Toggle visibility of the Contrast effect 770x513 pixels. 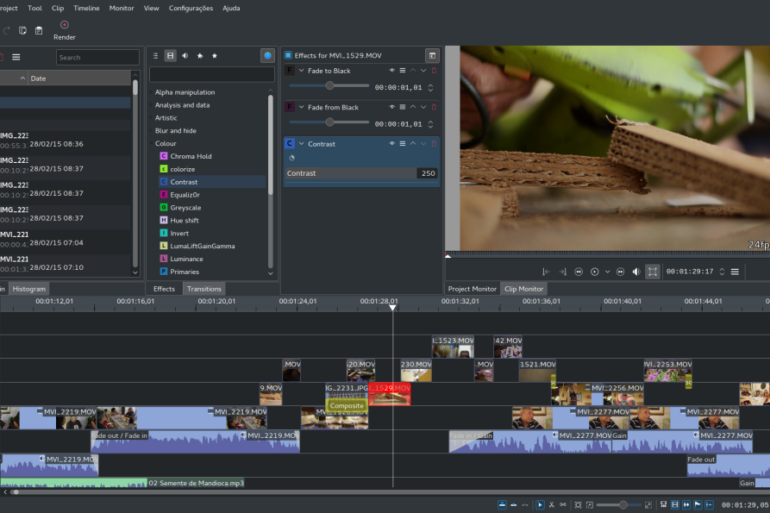[392, 144]
